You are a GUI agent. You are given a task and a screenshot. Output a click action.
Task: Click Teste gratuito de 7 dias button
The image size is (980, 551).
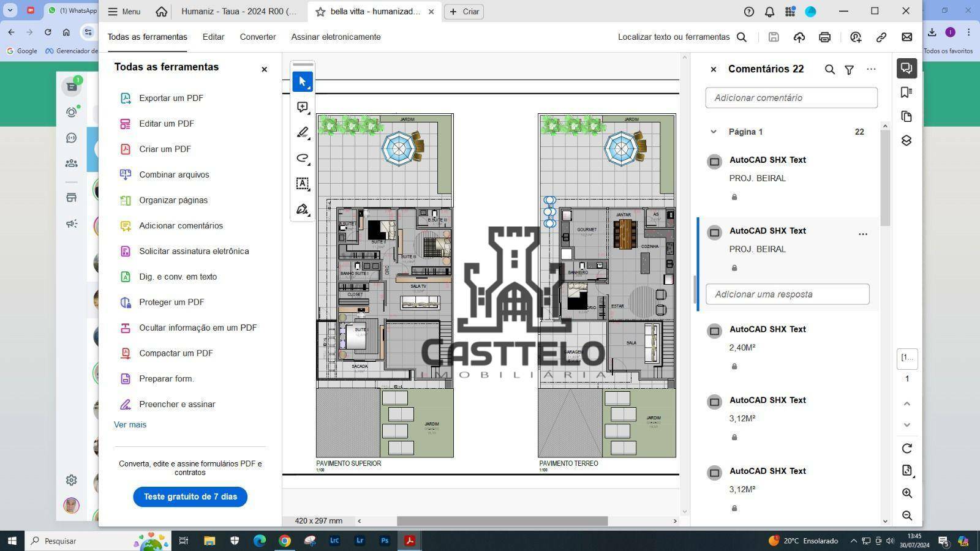click(190, 497)
